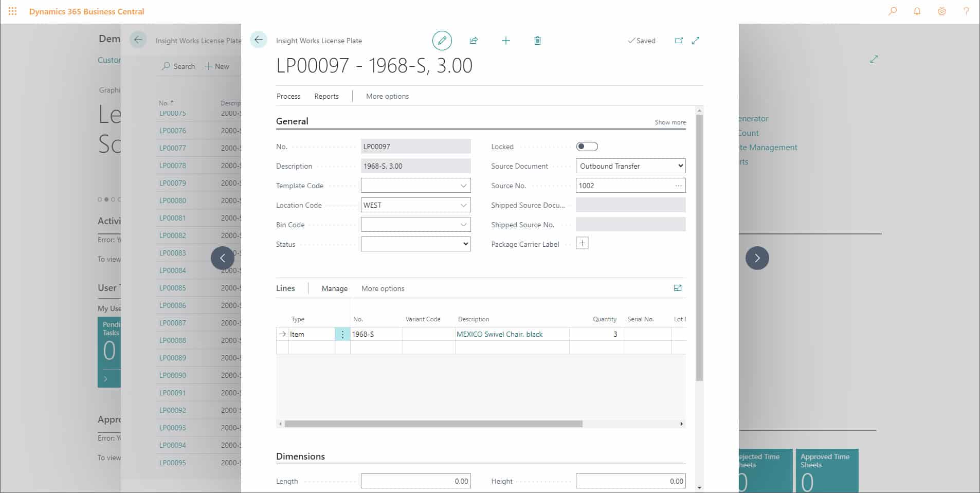Image resolution: width=980 pixels, height=493 pixels.
Task: Go to the next record arrow
Action: click(x=757, y=258)
